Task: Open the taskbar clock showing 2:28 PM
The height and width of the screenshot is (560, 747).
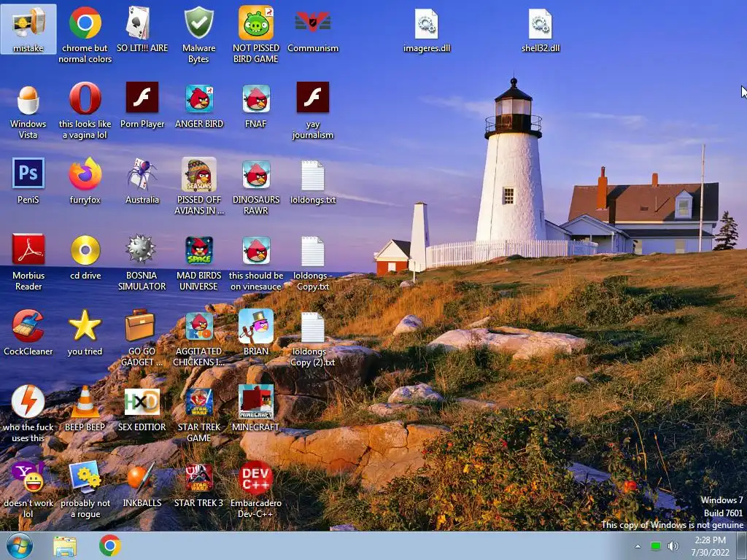Action: [711, 546]
